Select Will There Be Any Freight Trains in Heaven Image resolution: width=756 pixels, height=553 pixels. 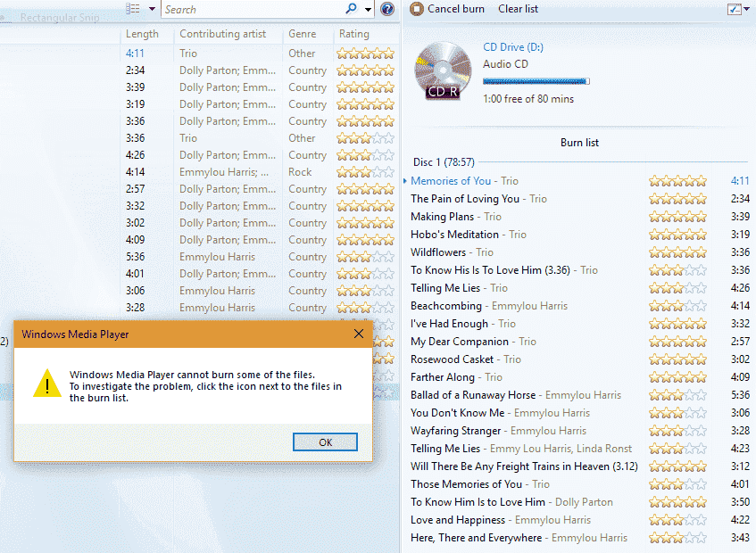point(524,466)
